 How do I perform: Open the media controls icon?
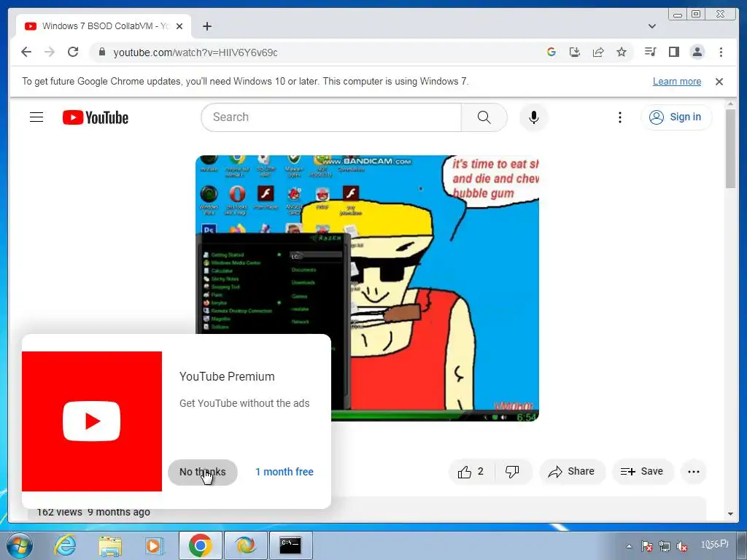coord(650,52)
